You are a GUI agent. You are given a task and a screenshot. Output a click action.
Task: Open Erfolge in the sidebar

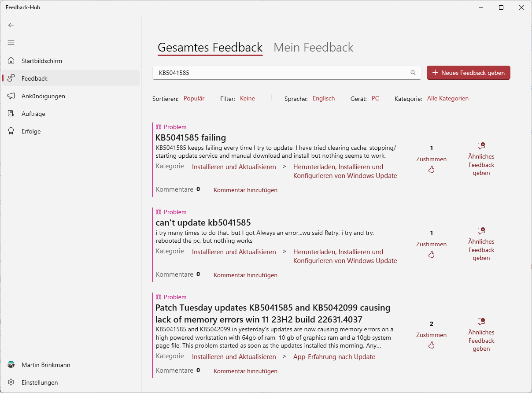click(71, 131)
